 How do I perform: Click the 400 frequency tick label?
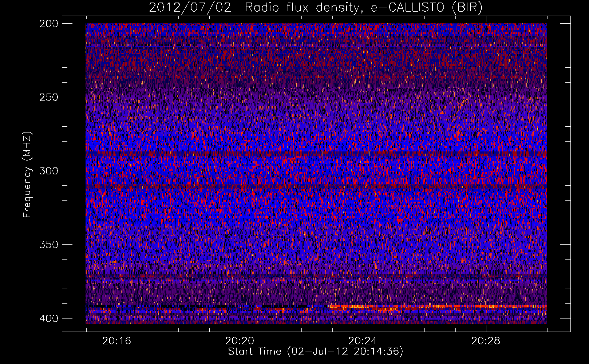tap(48, 318)
